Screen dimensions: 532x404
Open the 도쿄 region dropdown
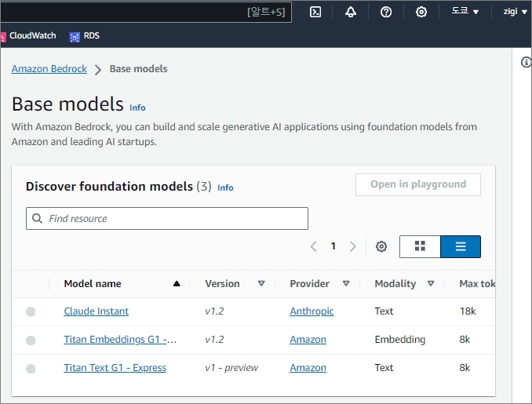pos(465,12)
